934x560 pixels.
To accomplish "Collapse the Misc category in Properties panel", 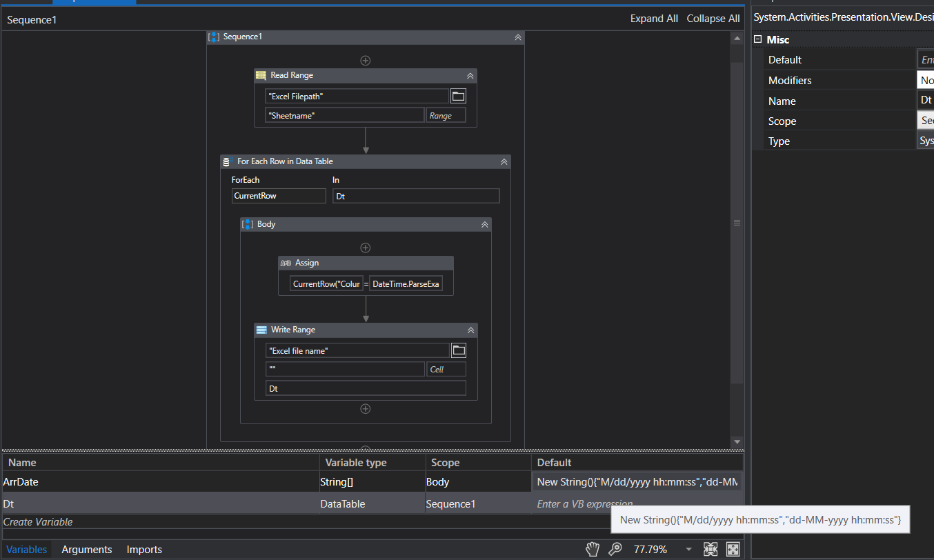I will (759, 39).
